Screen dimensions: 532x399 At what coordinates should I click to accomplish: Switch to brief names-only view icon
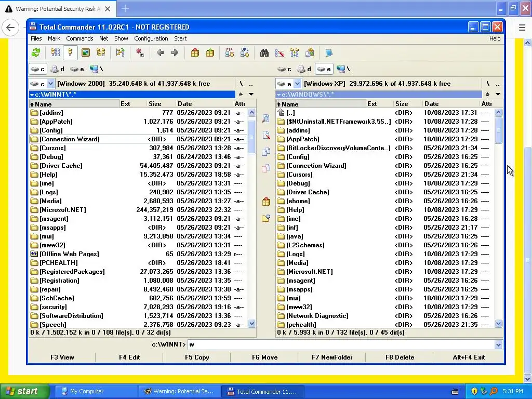[x=55, y=52]
